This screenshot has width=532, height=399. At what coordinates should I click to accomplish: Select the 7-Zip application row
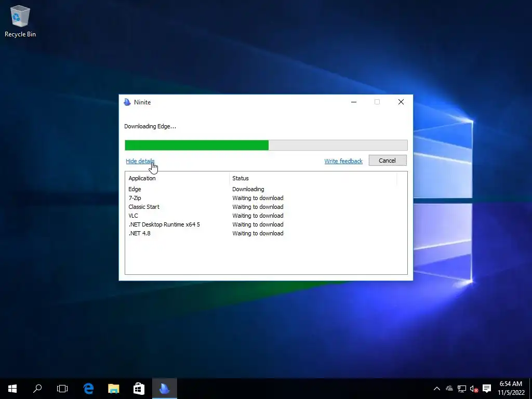click(266, 198)
